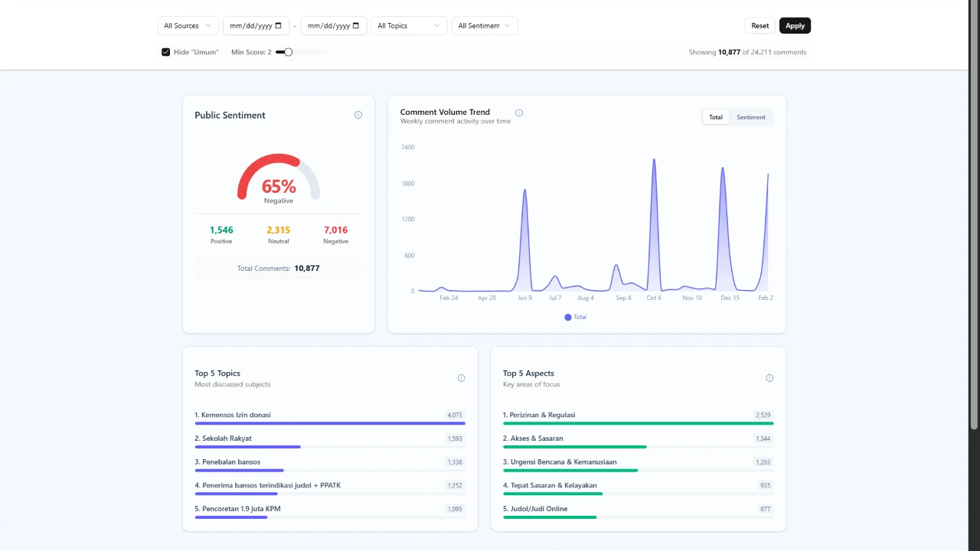Image resolution: width=980 pixels, height=551 pixels.
Task: Open the start date calendar picker
Action: point(279,25)
